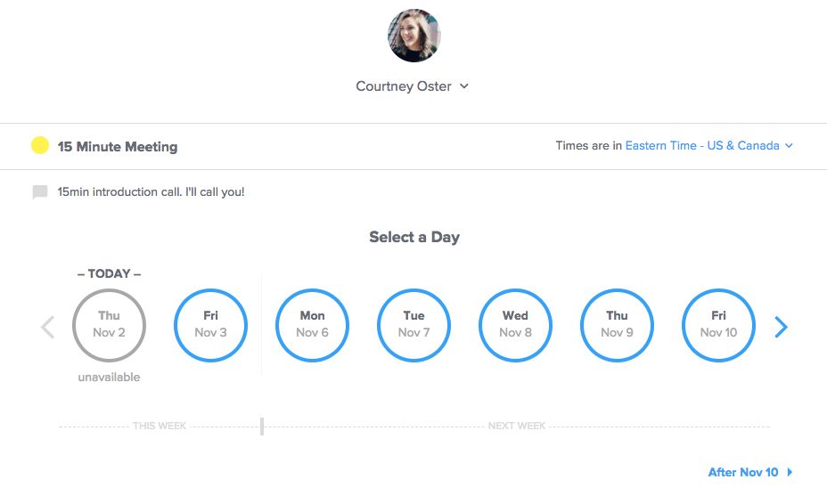Click Courtney Oster's profile photo
Image resolution: width=827 pixels, height=504 pixels.
coord(413,36)
